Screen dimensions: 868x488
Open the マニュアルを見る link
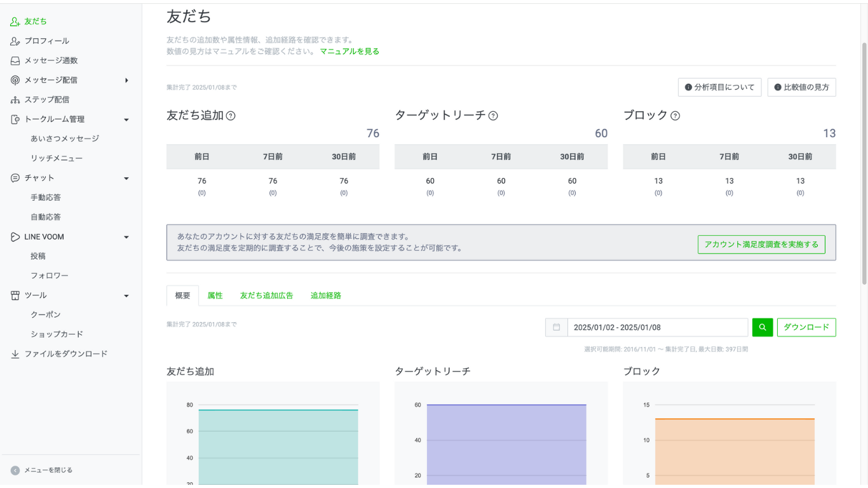349,51
